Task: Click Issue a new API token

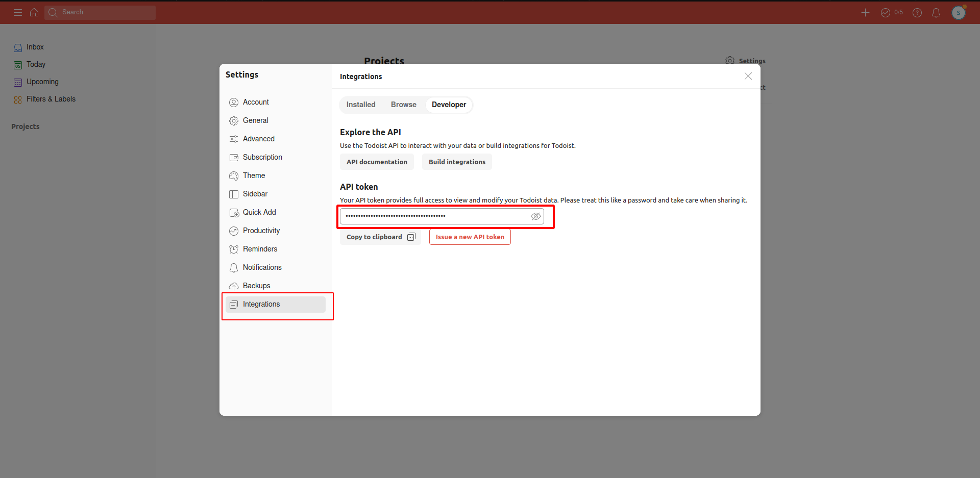Action: (470, 237)
